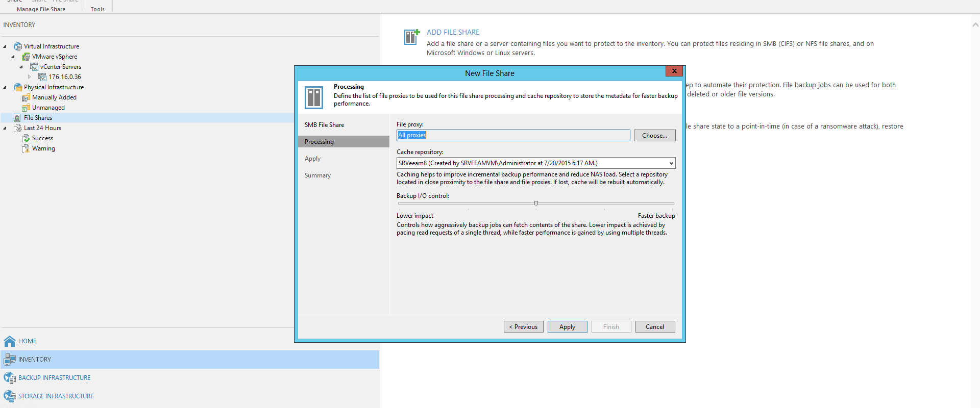The height and width of the screenshot is (408, 980).
Task: Select the File Shares tree item
Action: (38, 118)
